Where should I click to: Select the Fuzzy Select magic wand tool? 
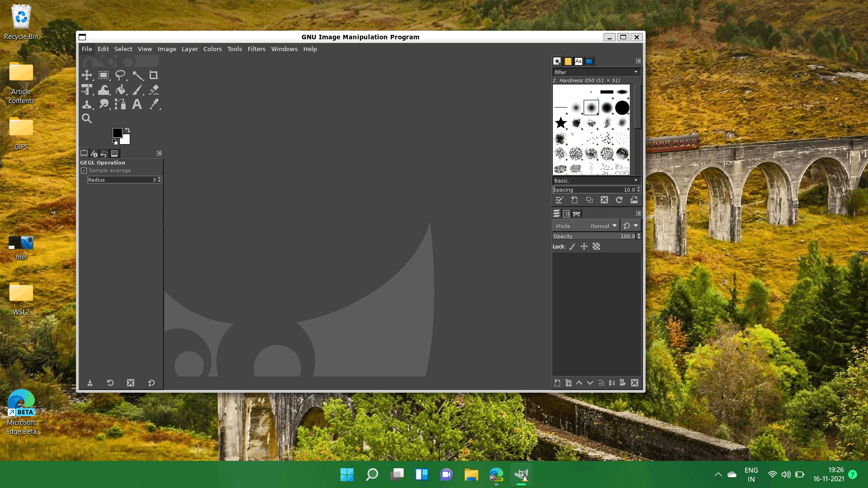[137, 75]
